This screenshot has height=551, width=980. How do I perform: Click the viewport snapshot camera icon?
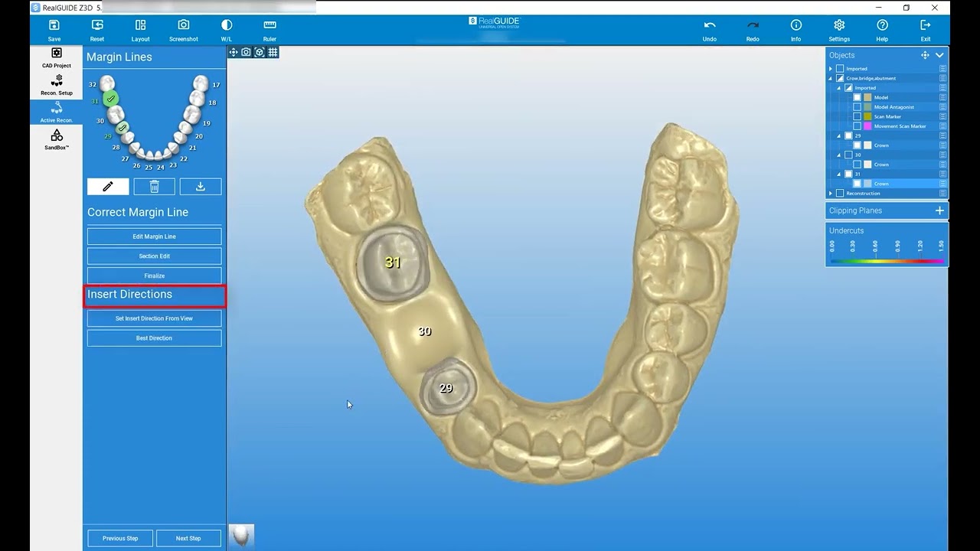click(x=246, y=52)
